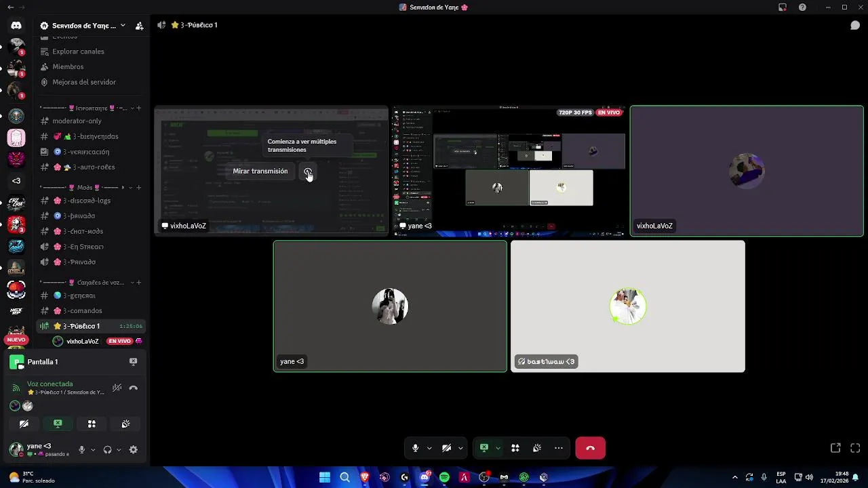This screenshot has height=488, width=868.
Task: Open Brave browser from taskbar
Action: point(365,477)
